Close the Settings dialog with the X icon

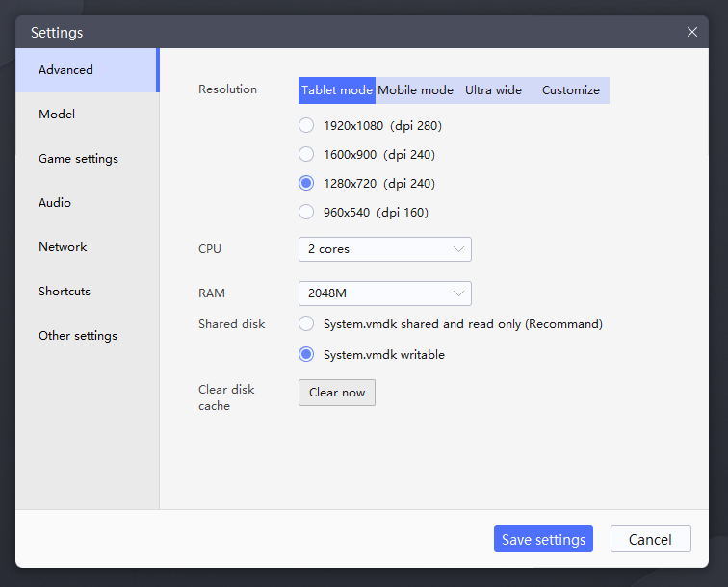691,32
